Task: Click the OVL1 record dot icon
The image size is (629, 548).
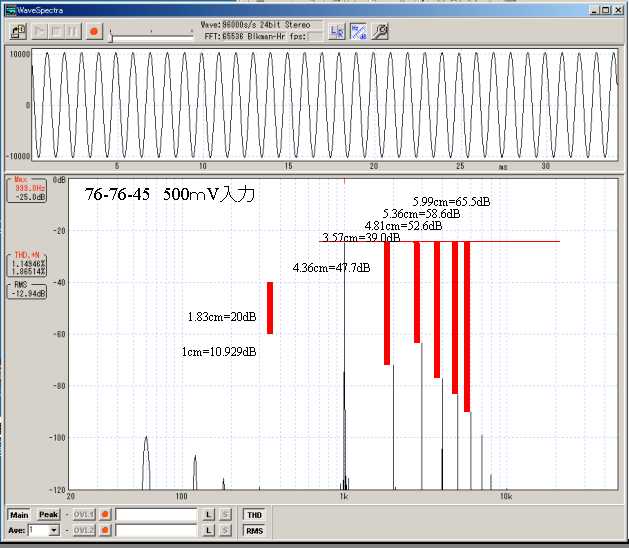Action: 105,515
